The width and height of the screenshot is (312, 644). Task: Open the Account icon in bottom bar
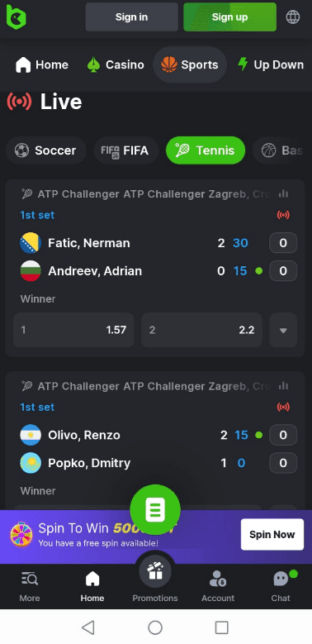[218, 580]
